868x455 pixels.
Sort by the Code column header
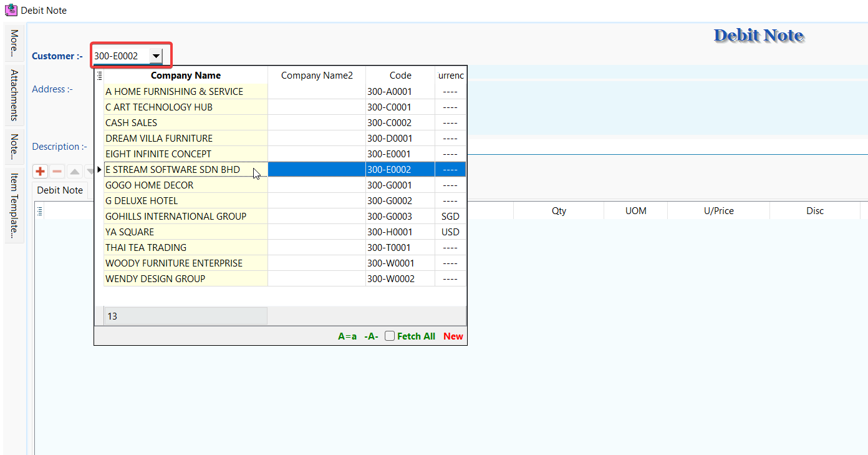tap(400, 76)
